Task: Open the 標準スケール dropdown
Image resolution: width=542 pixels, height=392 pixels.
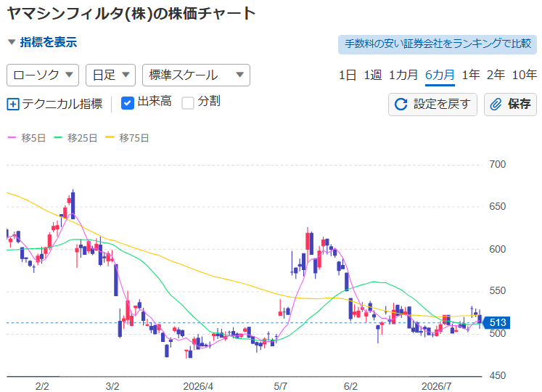Action: pyautogui.click(x=196, y=75)
